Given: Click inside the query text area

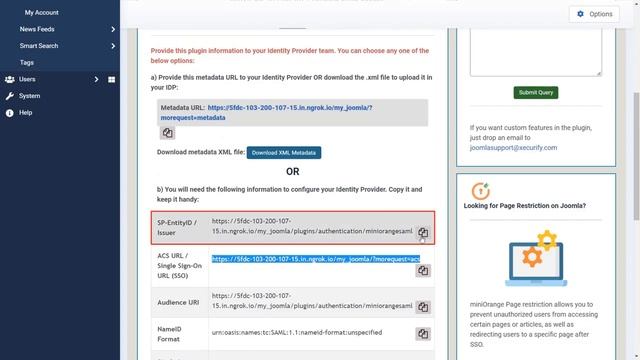Looking at the screenshot, I should (x=536, y=52).
